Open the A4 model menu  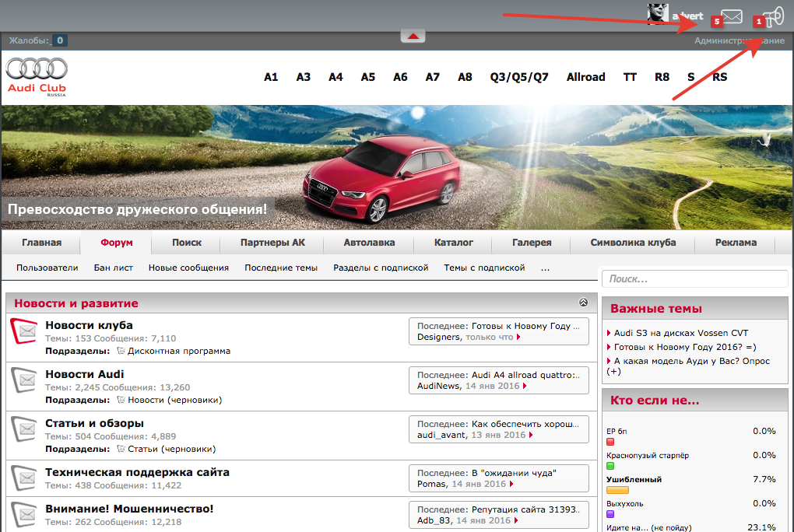pos(336,77)
